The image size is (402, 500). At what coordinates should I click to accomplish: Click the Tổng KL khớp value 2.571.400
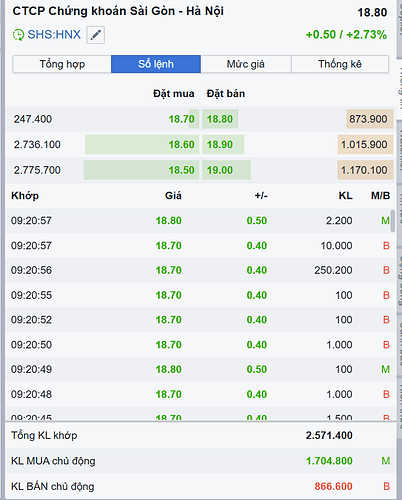(x=329, y=435)
